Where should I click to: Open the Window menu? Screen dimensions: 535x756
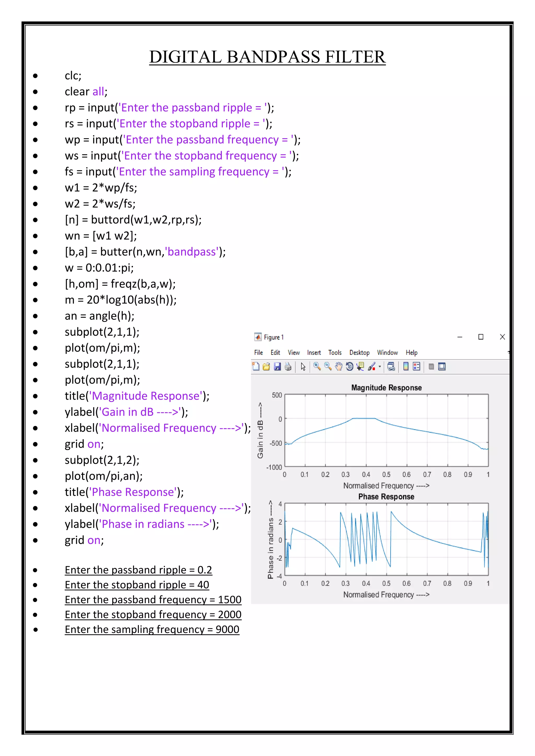coord(387,353)
